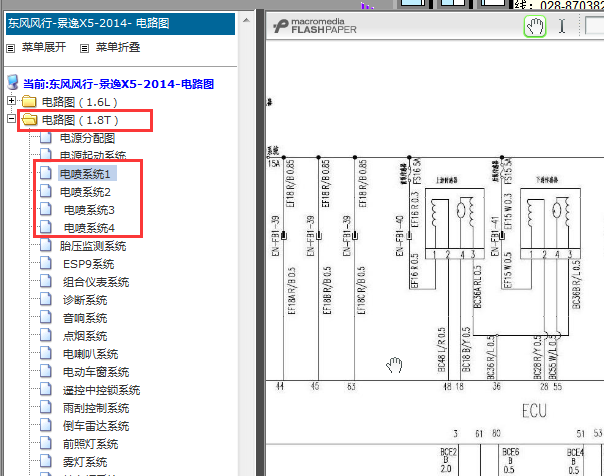The height and width of the screenshot is (476, 604).
Task: Click the page icon next to 雾灯系统
Action: 46,462
